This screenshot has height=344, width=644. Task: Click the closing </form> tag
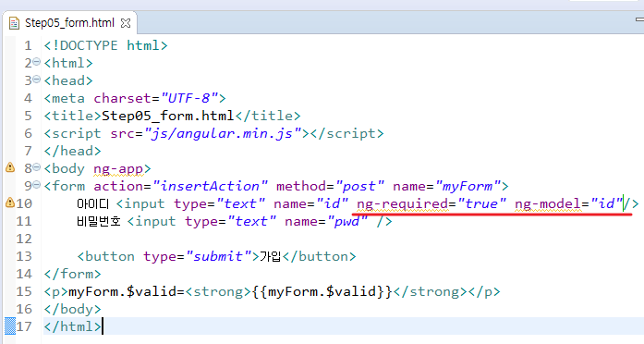pos(72,274)
